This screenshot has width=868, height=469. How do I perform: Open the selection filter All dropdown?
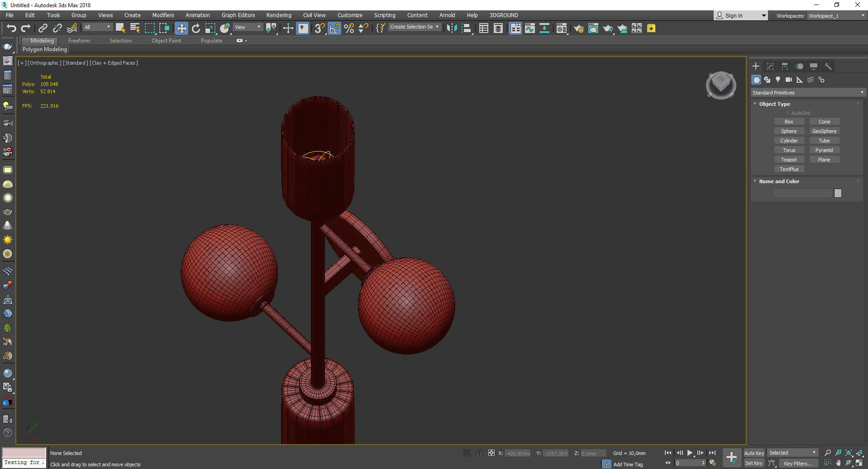tap(97, 27)
